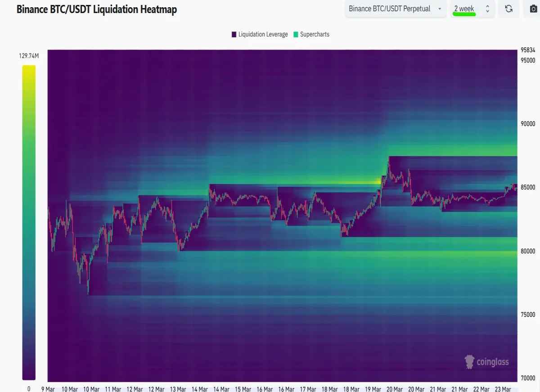540x392 pixels.
Task: Click the 95000 price axis label
Action: (528, 60)
